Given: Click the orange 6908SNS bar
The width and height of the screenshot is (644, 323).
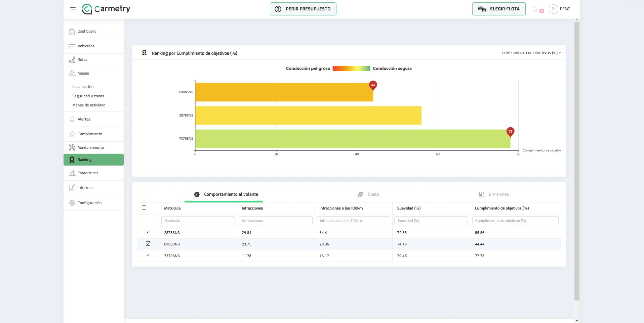Looking at the screenshot, I should 284,92.
